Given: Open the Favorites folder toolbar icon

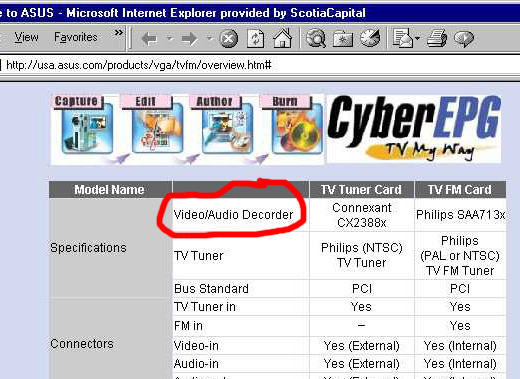Looking at the screenshot, I should (x=343, y=39).
